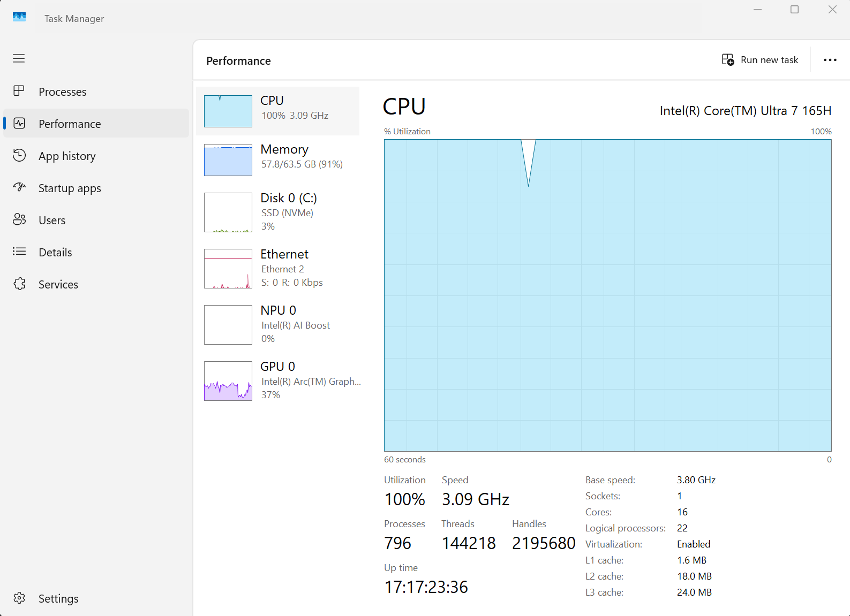Viewport: 850px width, 616px height.
Task: Click the Performance heartbeat icon
Action: pos(19,123)
